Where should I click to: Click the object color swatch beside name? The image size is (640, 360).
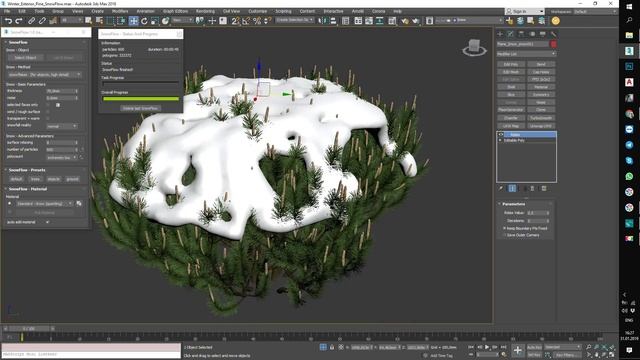pyautogui.click(x=553, y=44)
